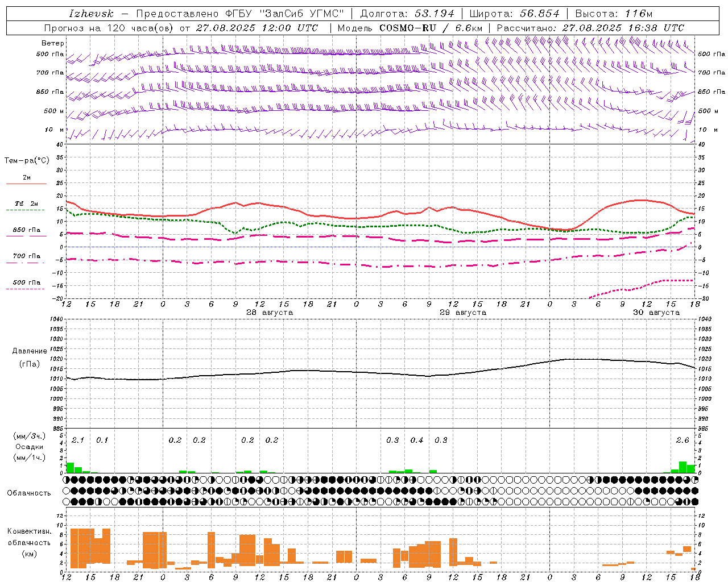Click the grid resolution 6.6км
Image resolution: width=728 pixels, height=582 pixels.
point(469,28)
